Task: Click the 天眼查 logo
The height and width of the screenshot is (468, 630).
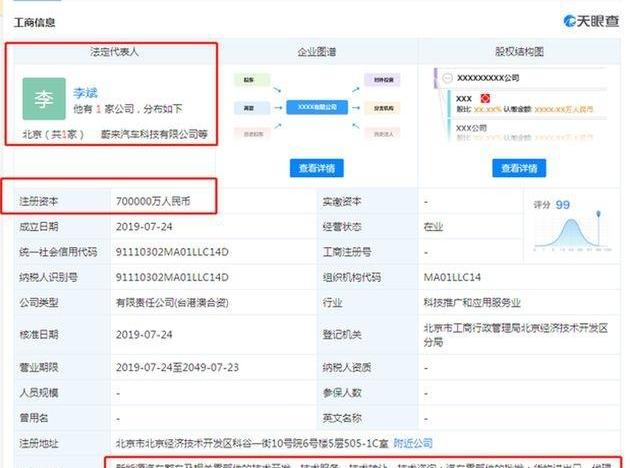Action: pos(591,21)
